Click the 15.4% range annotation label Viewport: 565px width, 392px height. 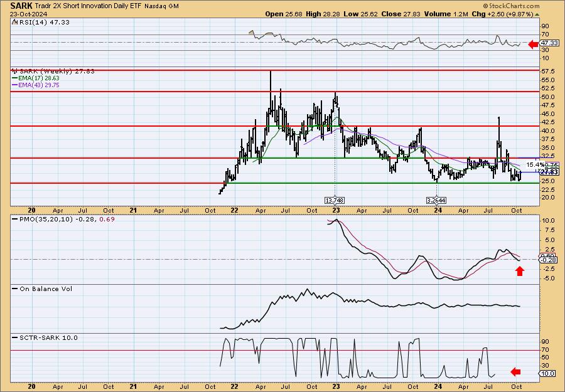pos(535,165)
